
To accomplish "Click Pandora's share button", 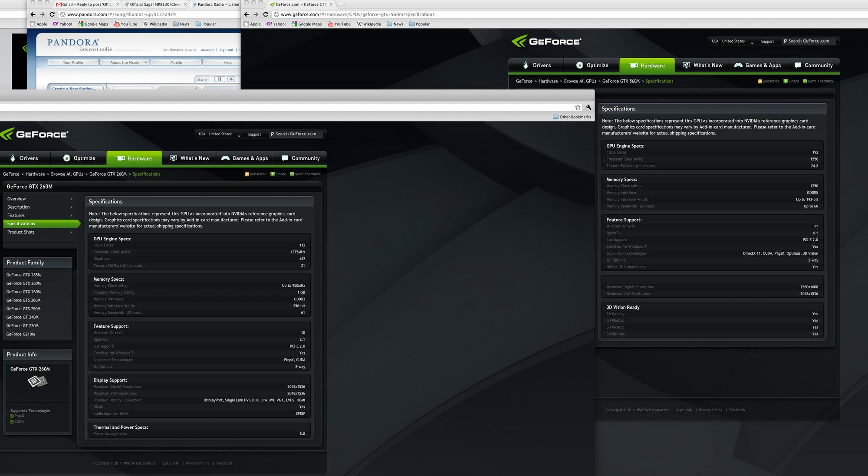I will (x=202, y=79).
